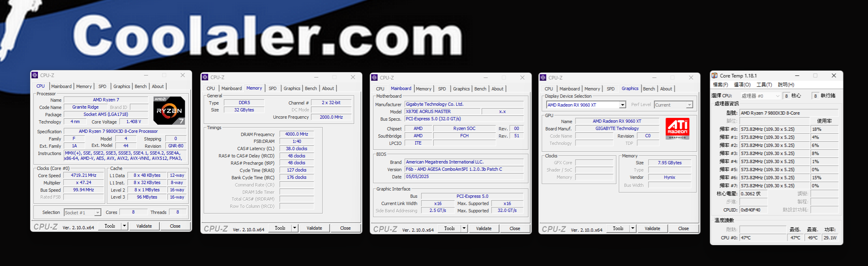This screenshot has height=266, width=868.
Task: Open the 說明(H) menu in Core Temp
Action: [786, 85]
